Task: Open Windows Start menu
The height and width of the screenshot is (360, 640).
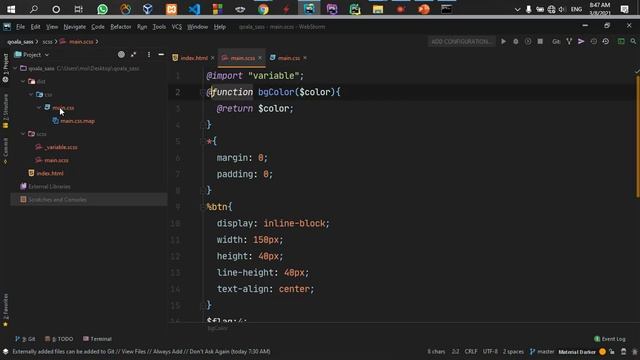Action: coord(11,9)
